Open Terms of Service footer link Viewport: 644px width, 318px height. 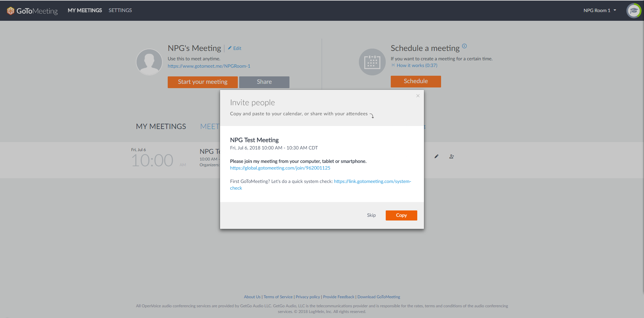(x=278, y=297)
